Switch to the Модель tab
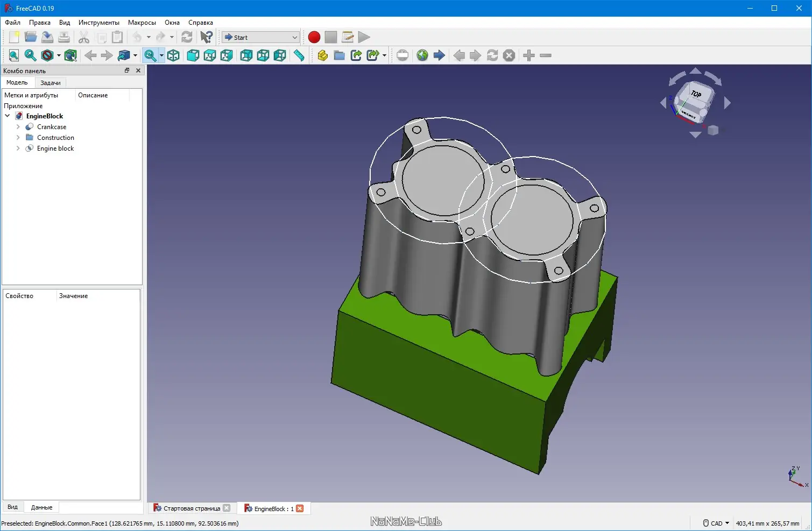This screenshot has height=531, width=812. [x=17, y=82]
